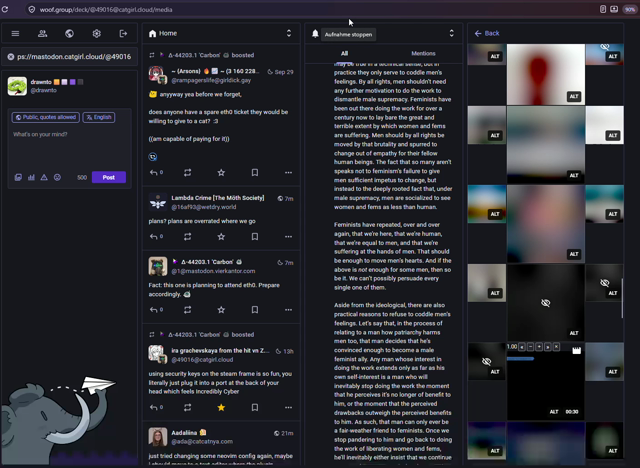The image size is (640, 468).
Task: Decrease video speed with the minus button
Action: (531, 347)
